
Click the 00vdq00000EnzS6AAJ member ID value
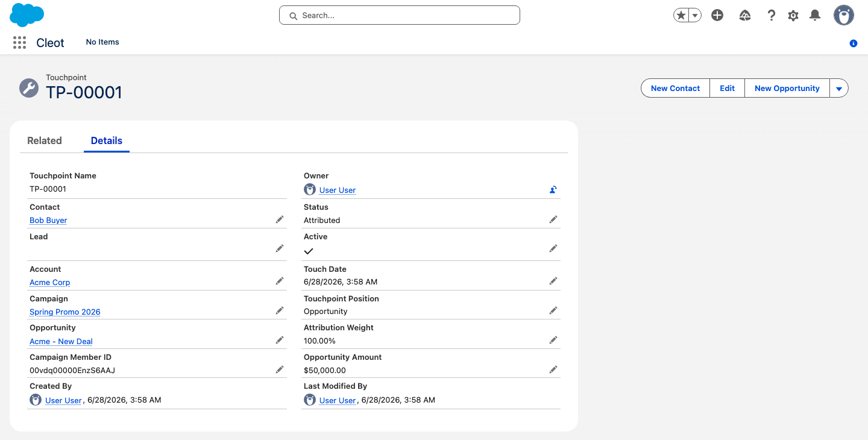tap(72, 370)
